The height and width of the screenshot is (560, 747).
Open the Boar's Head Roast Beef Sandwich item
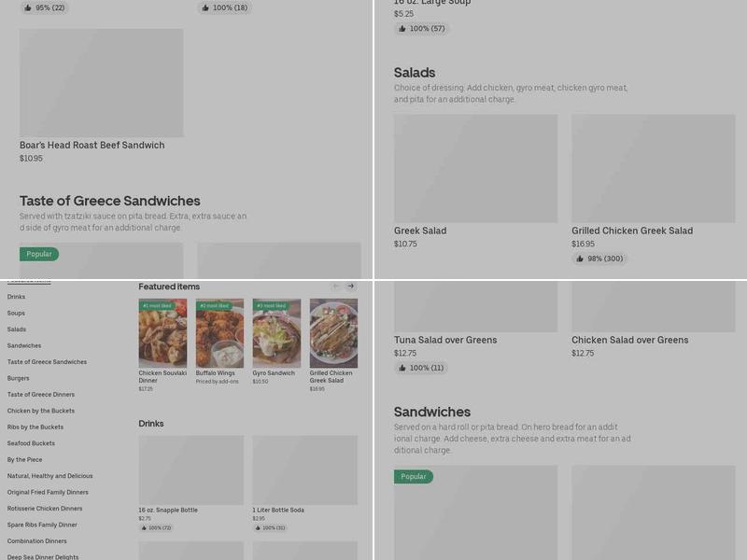point(103,82)
